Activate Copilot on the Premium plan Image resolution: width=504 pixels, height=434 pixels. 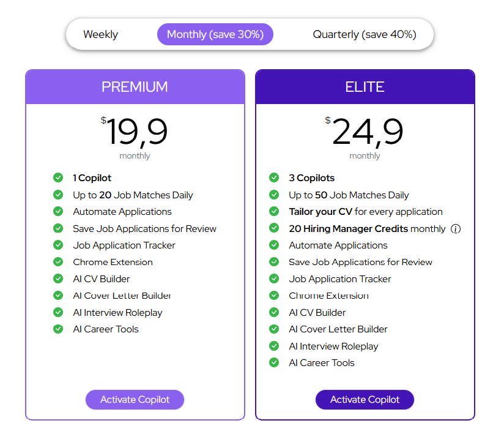(135, 400)
